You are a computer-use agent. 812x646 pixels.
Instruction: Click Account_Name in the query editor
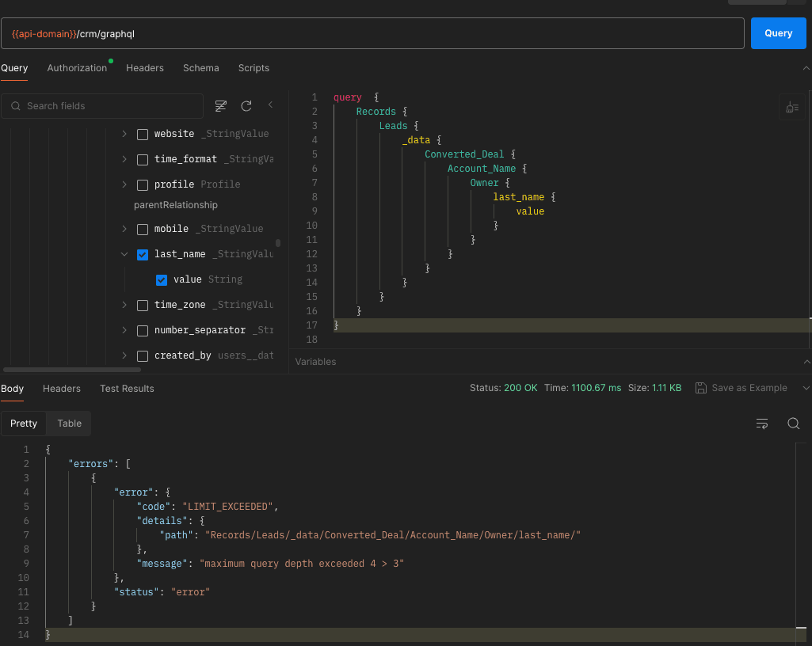[x=482, y=169]
